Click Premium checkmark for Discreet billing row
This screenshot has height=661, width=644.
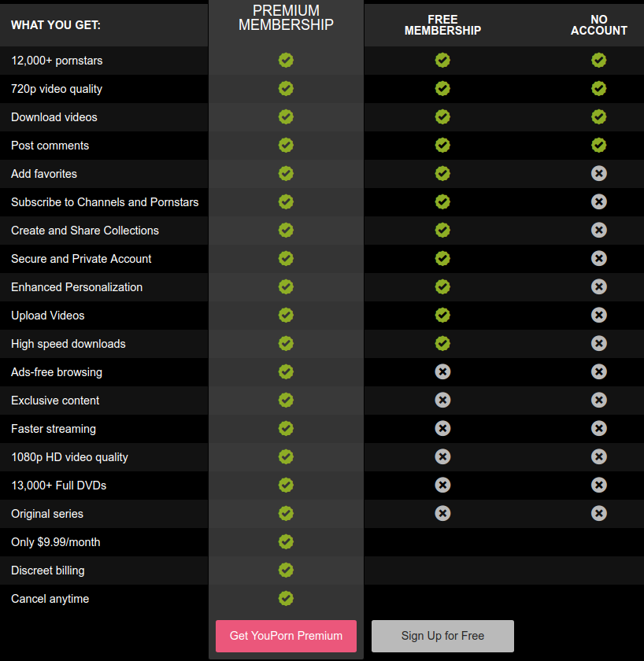(x=286, y=570)
